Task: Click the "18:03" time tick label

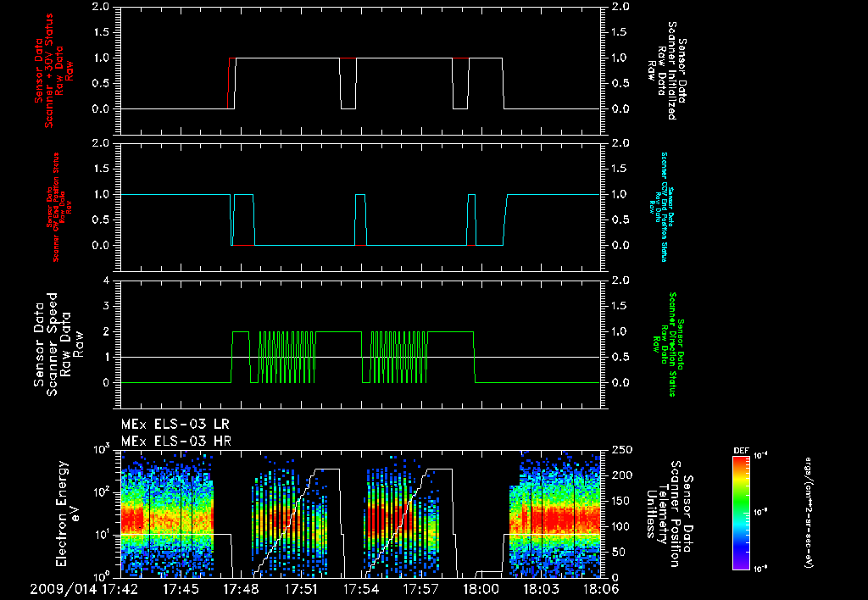Action: tap(542, 588)
